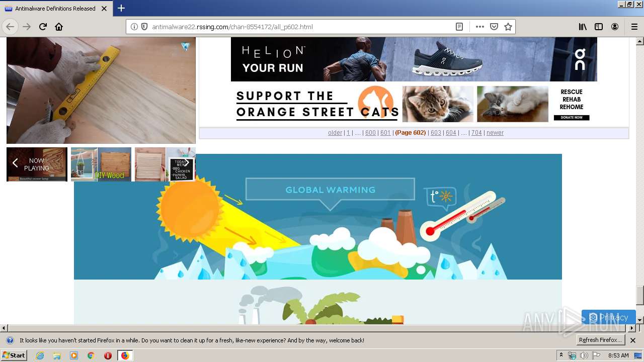
Task: Open Firefox account icon
Action: pos(615,27)
